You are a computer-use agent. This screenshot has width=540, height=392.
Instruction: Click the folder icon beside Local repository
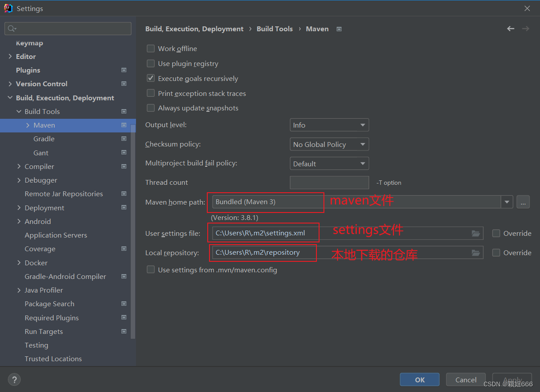pyautogui.click(x=476, y=253)
